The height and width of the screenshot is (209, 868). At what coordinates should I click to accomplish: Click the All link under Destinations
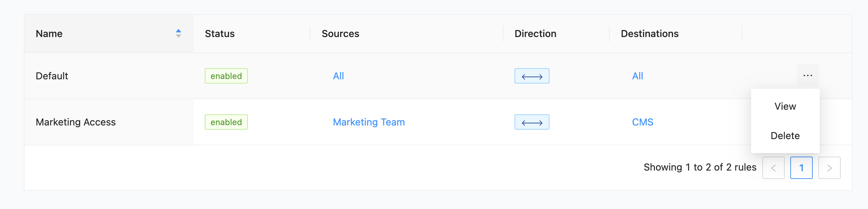point(637,76)
